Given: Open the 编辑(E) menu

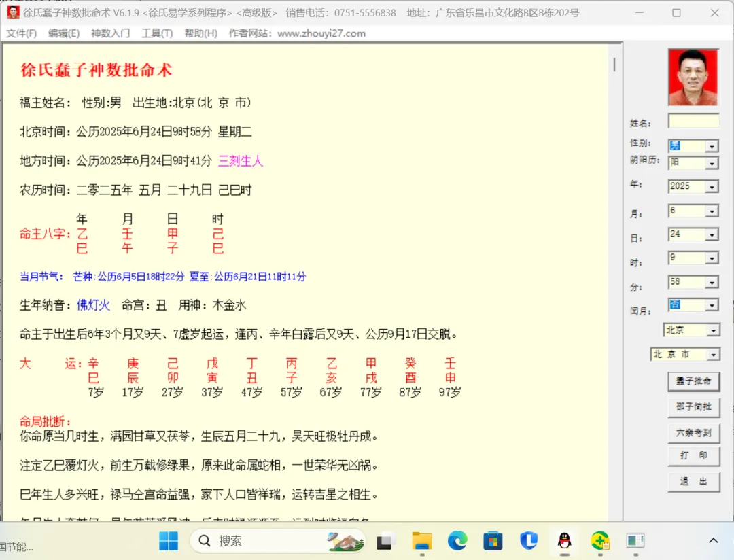Looking at the screenshot, I should (x=64, y=33).
